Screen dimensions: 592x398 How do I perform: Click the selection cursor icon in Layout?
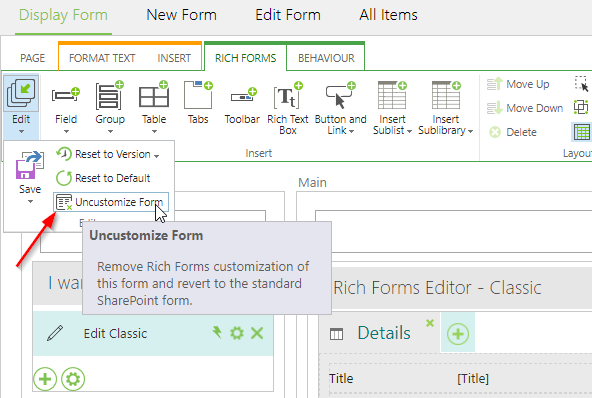581,84
